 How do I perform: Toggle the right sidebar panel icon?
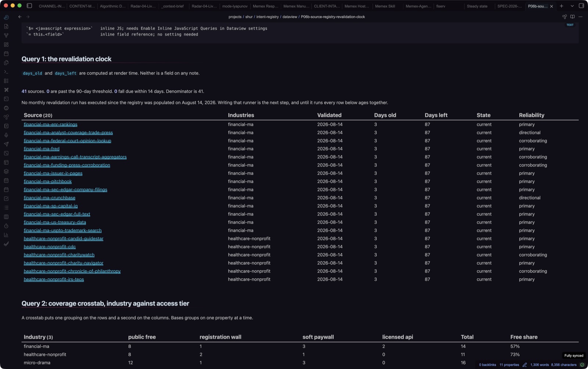click(x=581, y=6)
